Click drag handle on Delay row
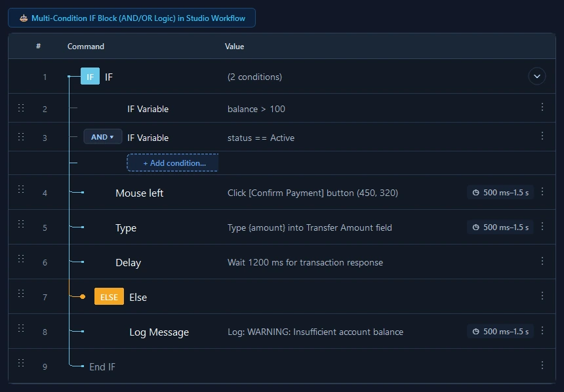 coord(21,258)
